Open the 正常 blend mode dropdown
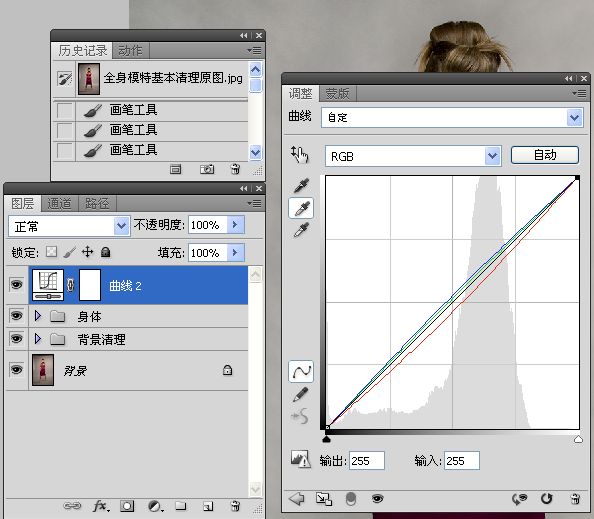 69,226
